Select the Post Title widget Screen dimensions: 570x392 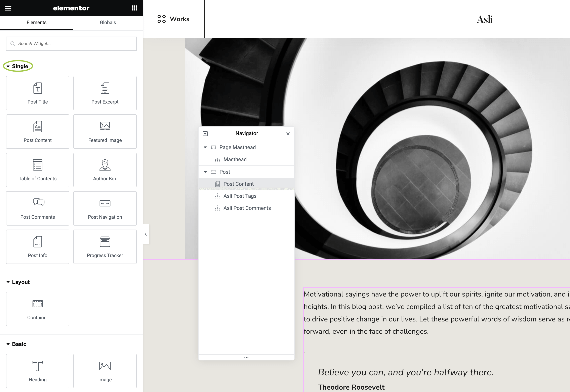point(38,93)
